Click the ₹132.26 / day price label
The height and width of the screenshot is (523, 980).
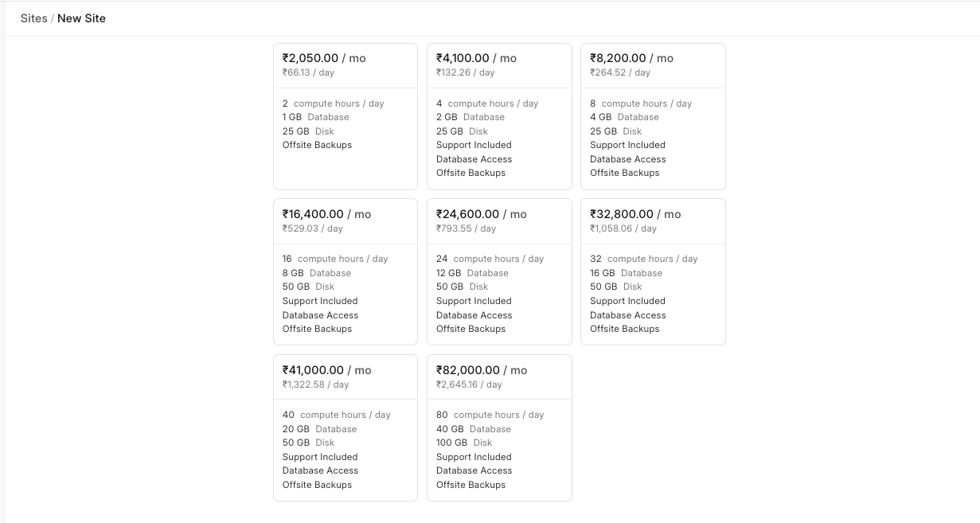pyautogui.click(x=465, y=72)
